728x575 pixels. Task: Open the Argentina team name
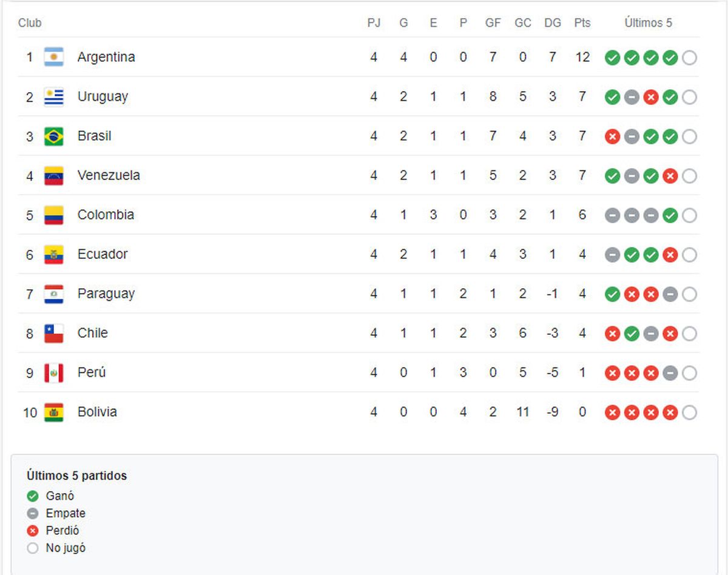[106, 57]
